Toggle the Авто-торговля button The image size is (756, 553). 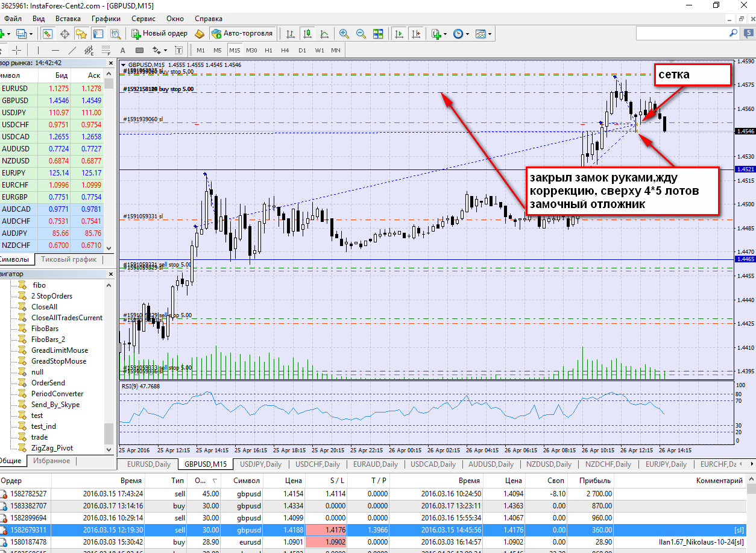point(242,33)
